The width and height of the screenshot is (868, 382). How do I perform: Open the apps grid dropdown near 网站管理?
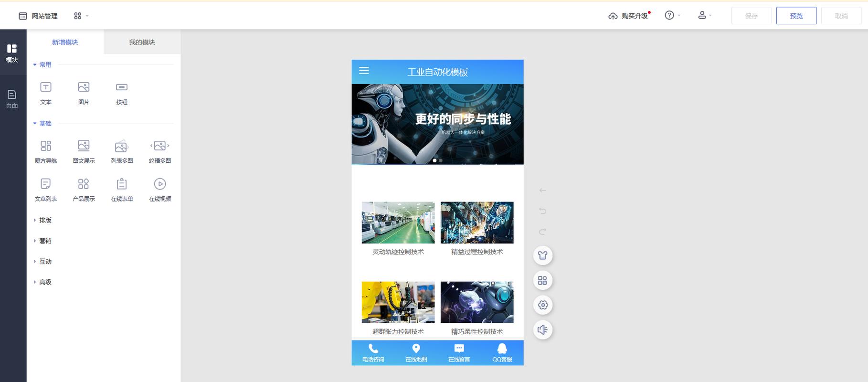(x=81, y=16)
